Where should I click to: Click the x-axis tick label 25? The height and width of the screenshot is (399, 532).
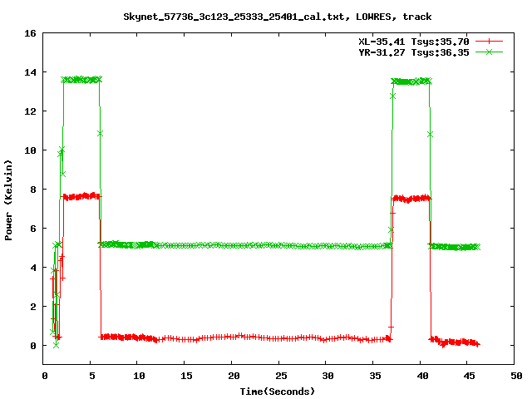281,376
